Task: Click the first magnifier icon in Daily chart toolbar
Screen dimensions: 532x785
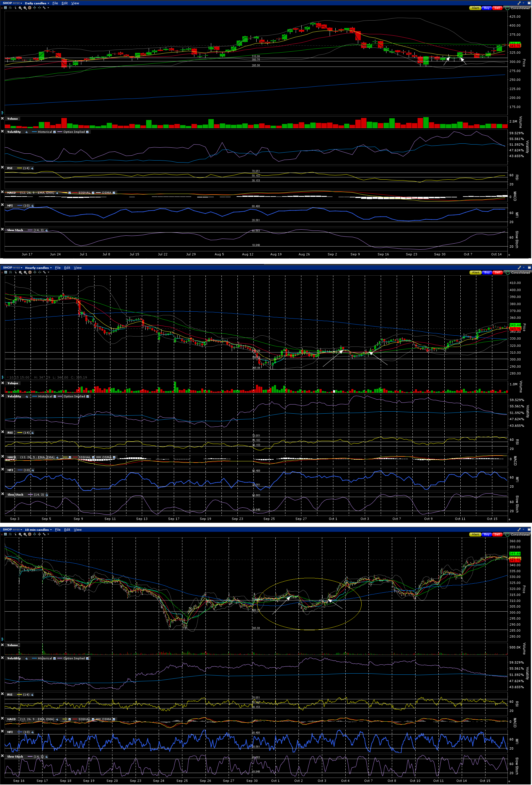Action: 20,8
